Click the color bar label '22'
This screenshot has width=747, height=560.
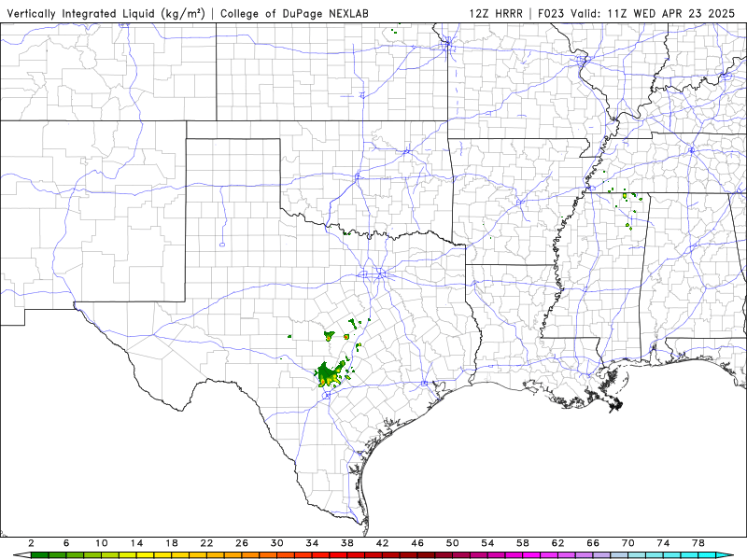[206, 543]
